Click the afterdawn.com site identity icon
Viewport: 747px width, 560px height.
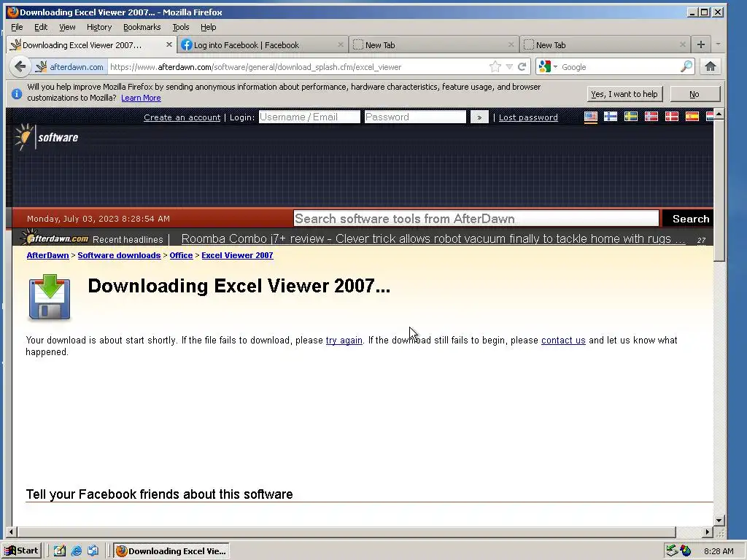pos(70,66)
